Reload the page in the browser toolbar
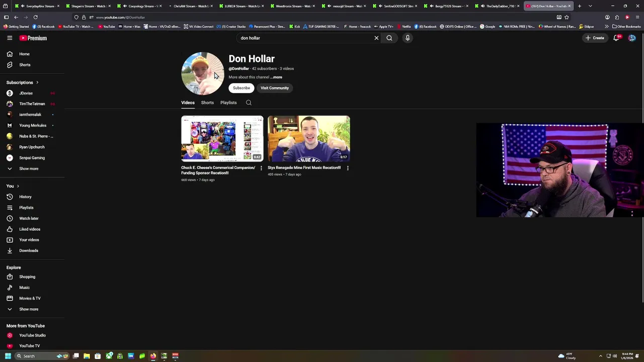 (36, 17)
